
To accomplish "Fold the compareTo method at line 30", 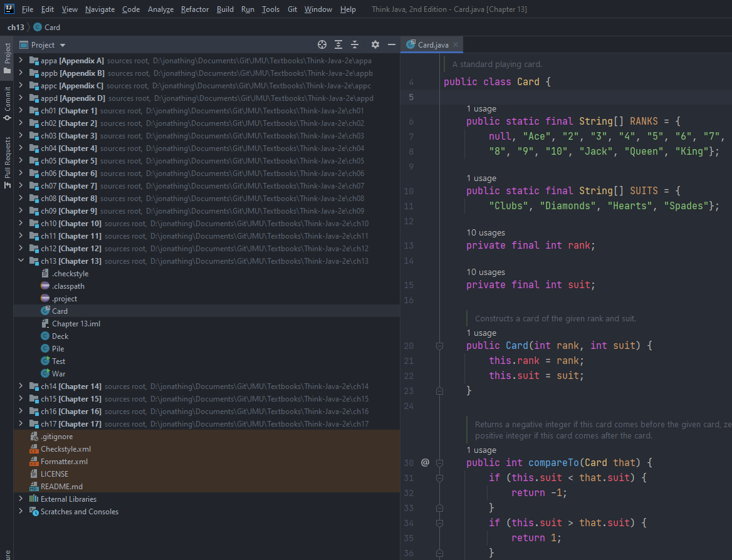I will click(439, 463).
